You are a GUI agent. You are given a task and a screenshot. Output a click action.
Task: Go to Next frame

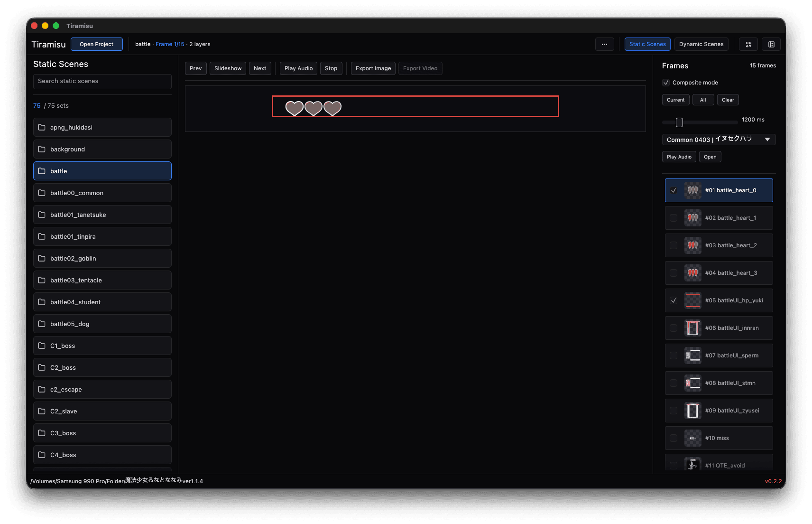pos(260,68)
